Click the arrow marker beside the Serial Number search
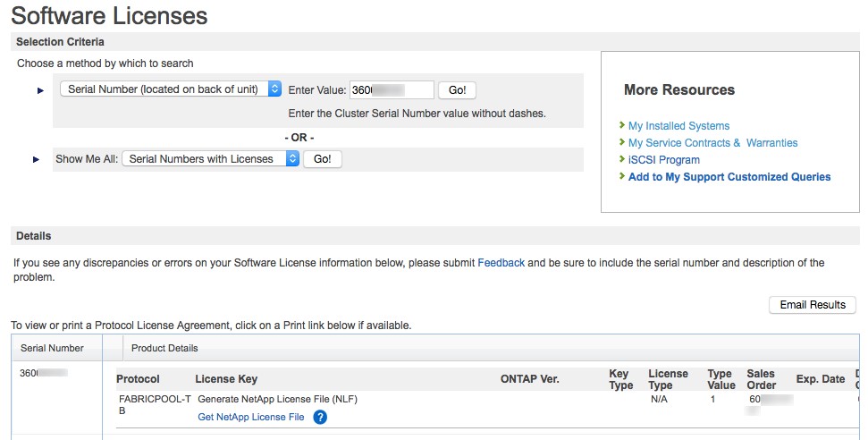 coord(40,90)
